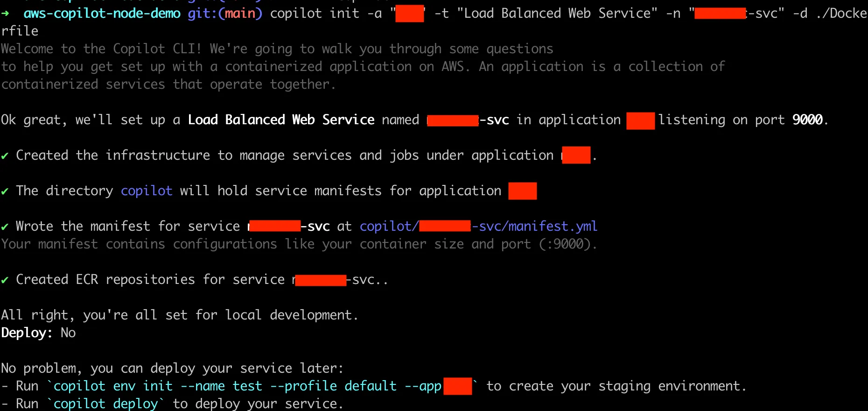Viewport: 868px width, 411px height.
Task: Click the 'copilot deploy' command text
Action: (x=105, y=404)
